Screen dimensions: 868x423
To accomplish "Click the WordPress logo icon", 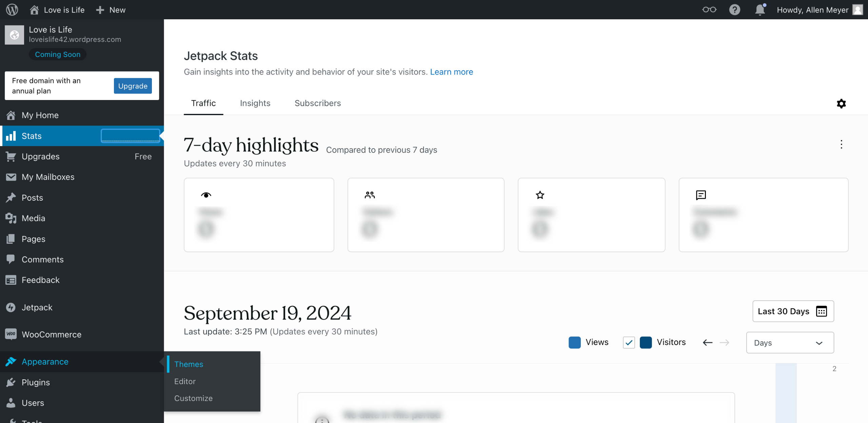I will point(12,9).
